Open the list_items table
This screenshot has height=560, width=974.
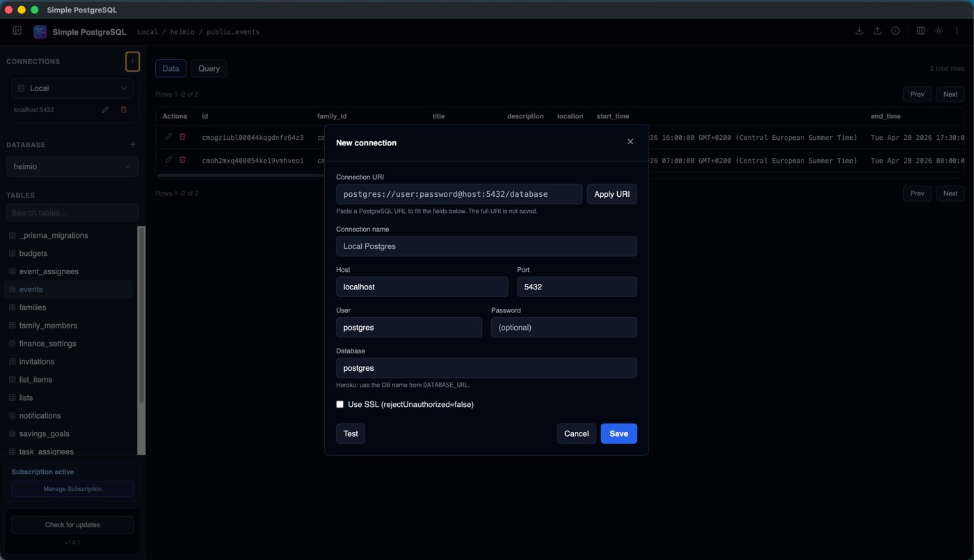click(x=68, y=380)
